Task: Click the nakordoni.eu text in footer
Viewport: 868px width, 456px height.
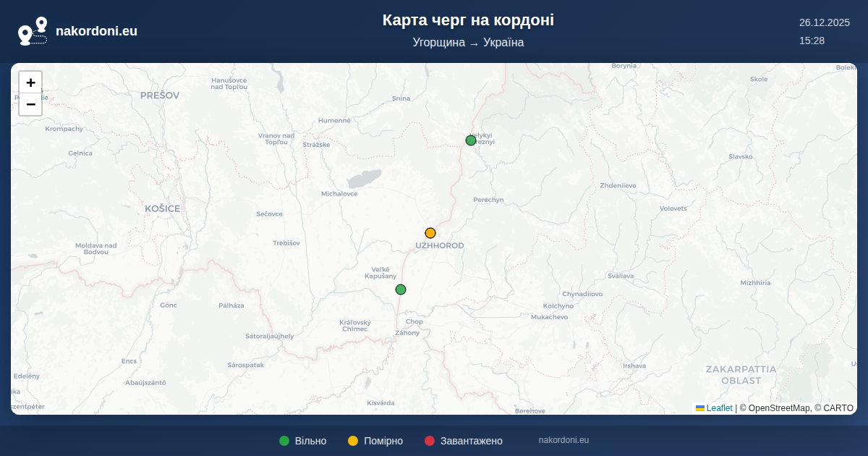Action: pyautogui.click(x=563, y=440)
